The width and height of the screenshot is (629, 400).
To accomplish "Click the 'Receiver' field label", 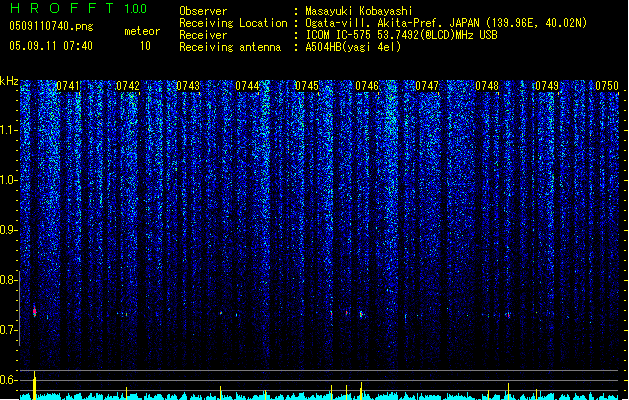I will point(203,35).
